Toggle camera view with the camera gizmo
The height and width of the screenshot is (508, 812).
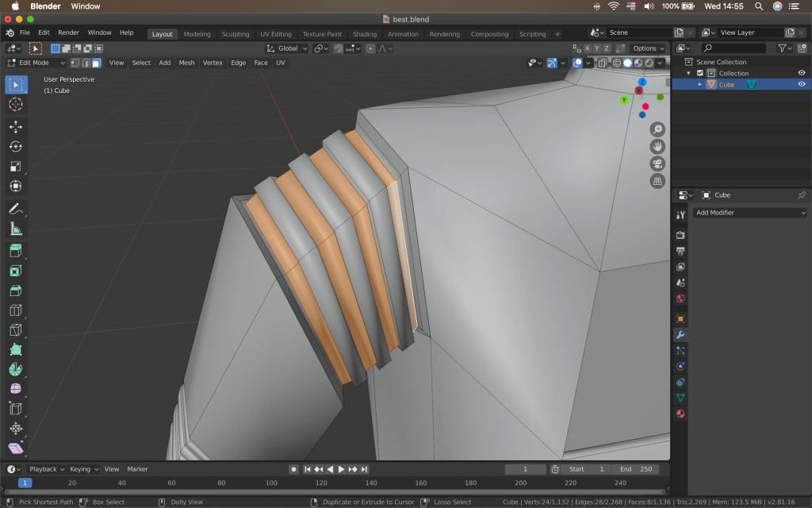pyautogui.click(x=657, y=164)
